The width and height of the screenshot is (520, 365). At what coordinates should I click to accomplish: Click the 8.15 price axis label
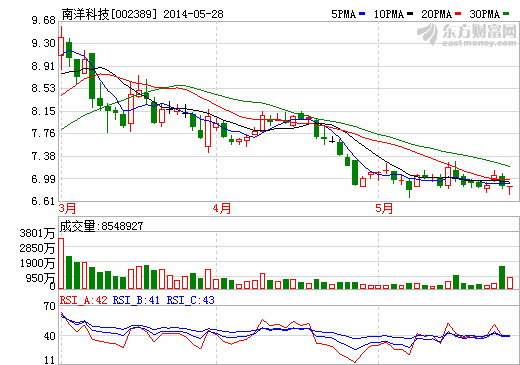(43, 111)
